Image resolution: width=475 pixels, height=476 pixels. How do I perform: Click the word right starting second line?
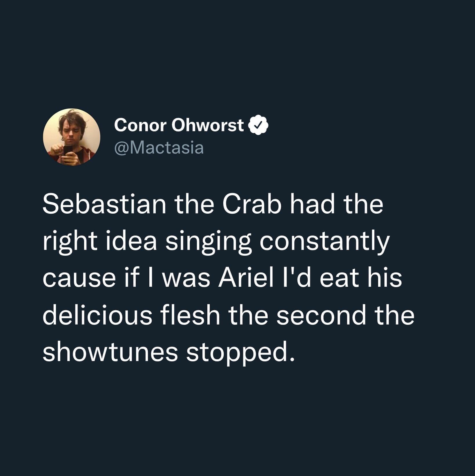coord(70,241)
